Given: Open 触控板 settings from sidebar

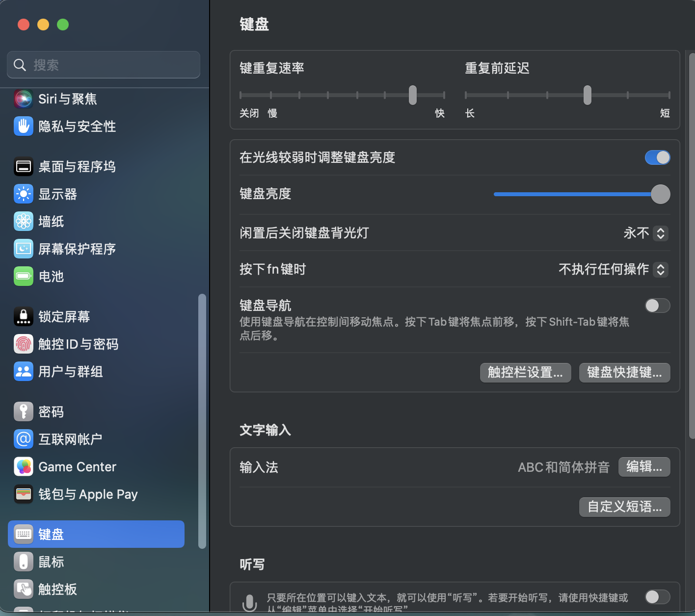Looking at the screenshot, I should tap(96, 590).
